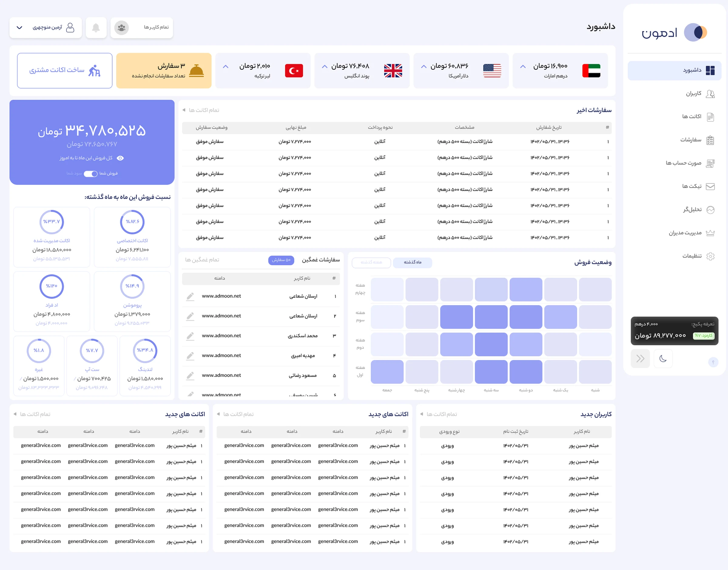
Task: Toggle dark mode moon icon
Action: pyautogui.click(x=663, y=358)
